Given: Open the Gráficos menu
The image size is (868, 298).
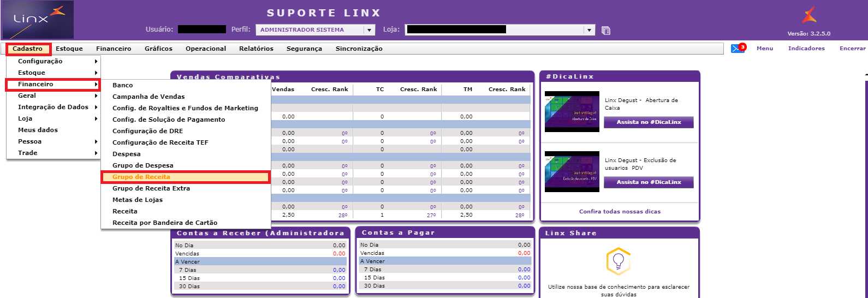Looking at the screenshot, I should (158, 49).
